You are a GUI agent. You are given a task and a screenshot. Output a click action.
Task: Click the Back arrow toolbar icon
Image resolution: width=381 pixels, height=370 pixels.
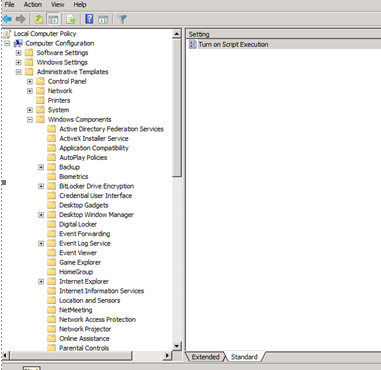click(x=7, y=19)
